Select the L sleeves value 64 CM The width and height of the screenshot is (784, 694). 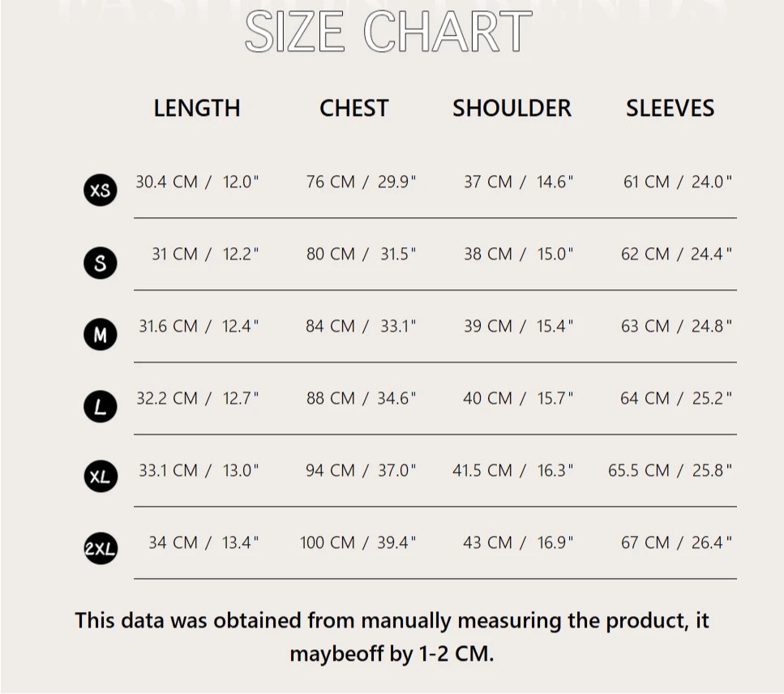[x=645, y=399]
